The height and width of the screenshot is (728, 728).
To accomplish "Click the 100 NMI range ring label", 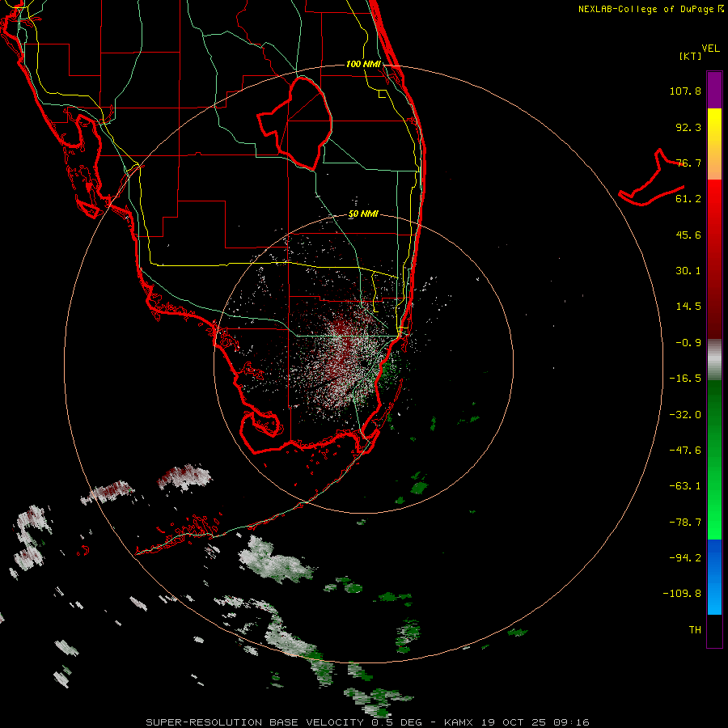I will click(363, 64).
